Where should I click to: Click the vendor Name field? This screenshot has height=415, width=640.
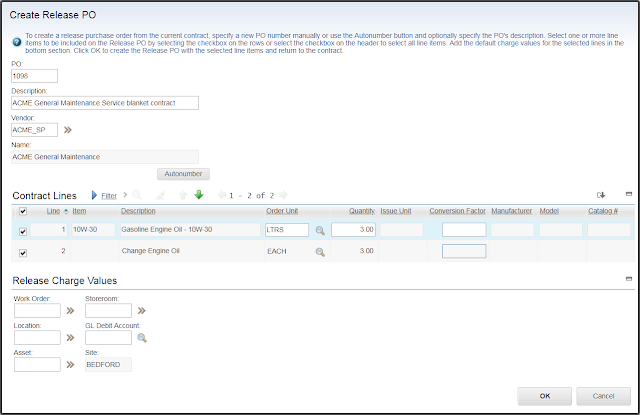click(x=105, y=157)
